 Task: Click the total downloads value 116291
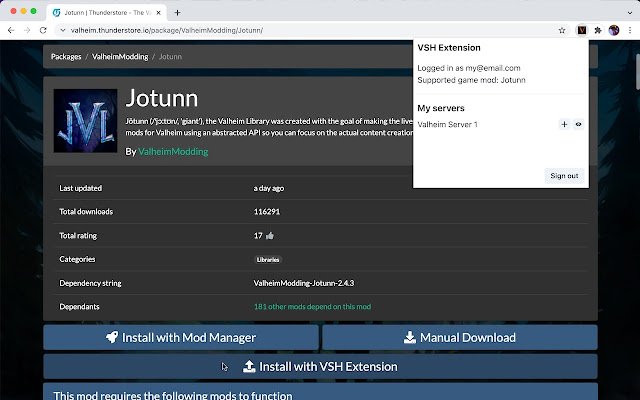267,211
